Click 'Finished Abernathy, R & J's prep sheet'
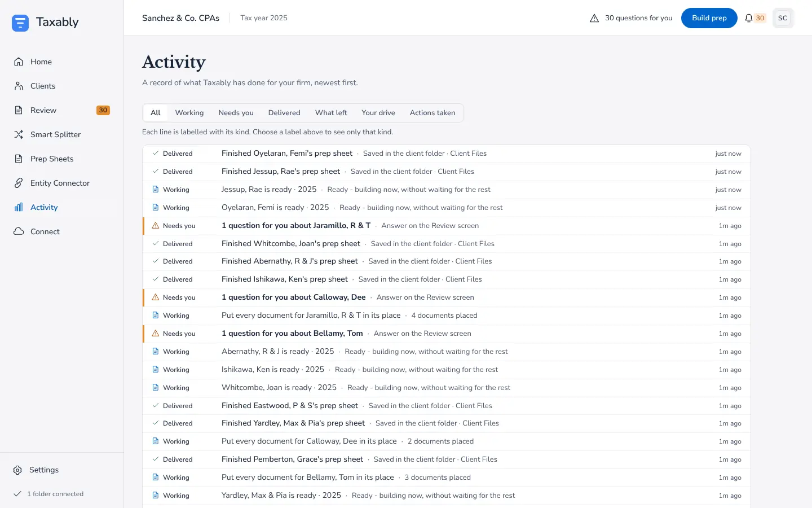Viewport: 812px width, 508px height. [290, 261]
